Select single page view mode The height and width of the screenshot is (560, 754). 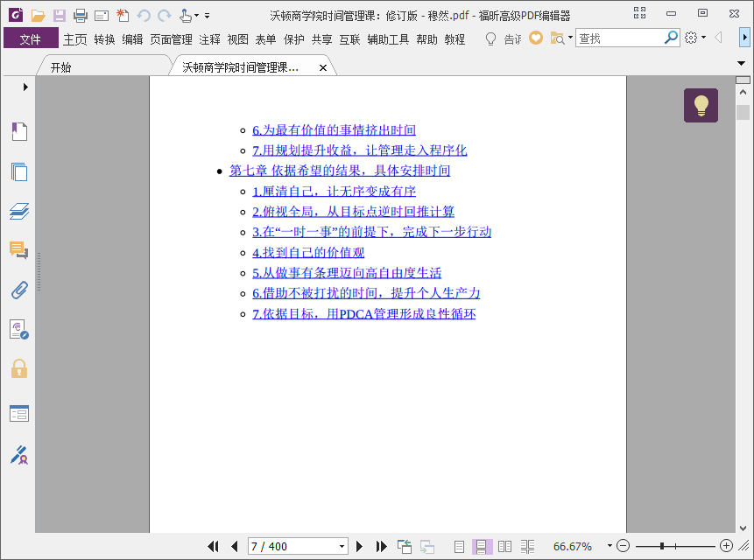(459, 546)
